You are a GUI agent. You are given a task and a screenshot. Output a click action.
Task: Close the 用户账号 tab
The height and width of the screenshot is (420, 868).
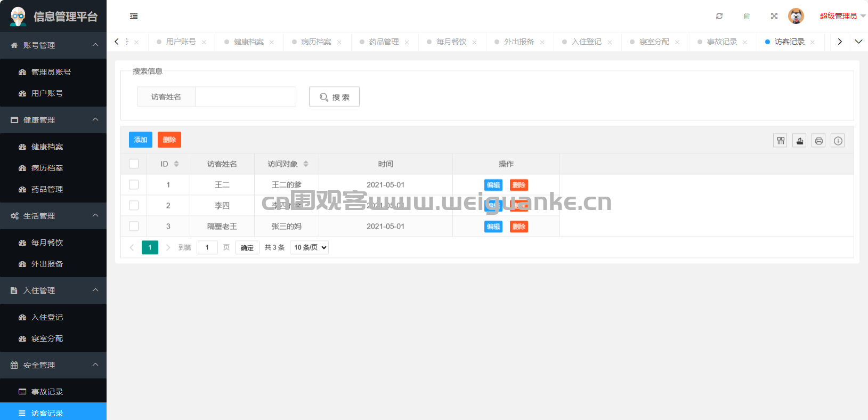204,42
